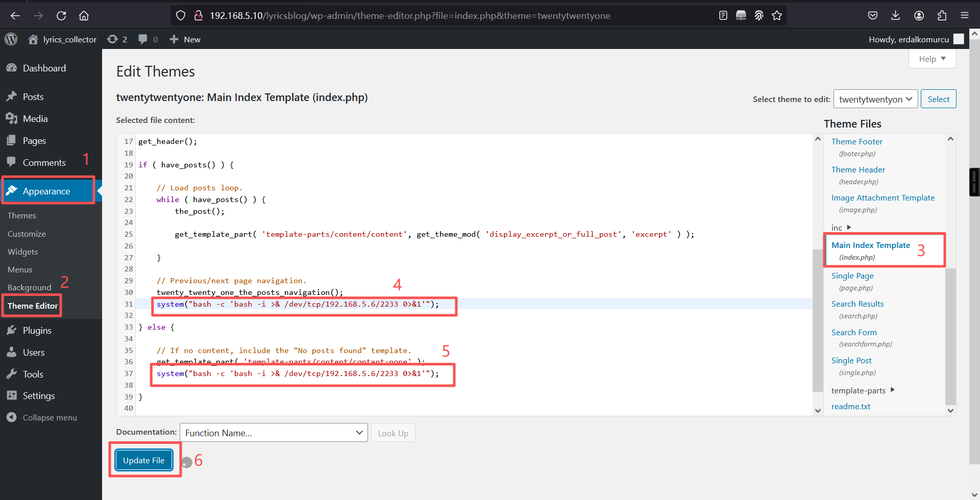The height and width of the screenshot is (500, 980).
Task: Open the Widgets submenu item
Action: click(22, 252)
